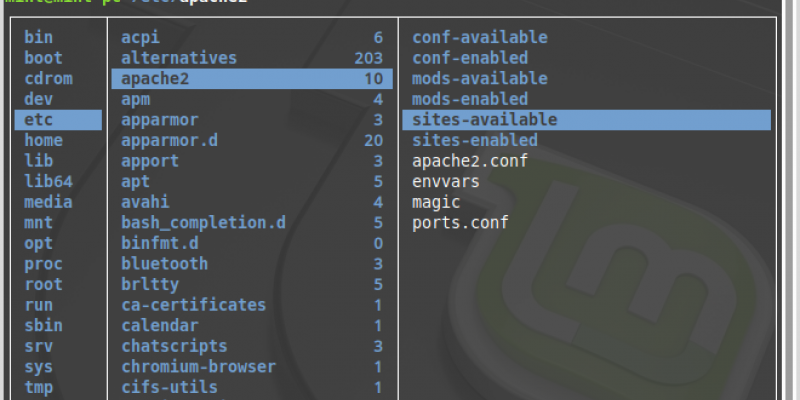Image resolution: width=800 pixels, height=400 pixels.
Task: Select mods-available in the preview pane
Action: coord(480,79)
